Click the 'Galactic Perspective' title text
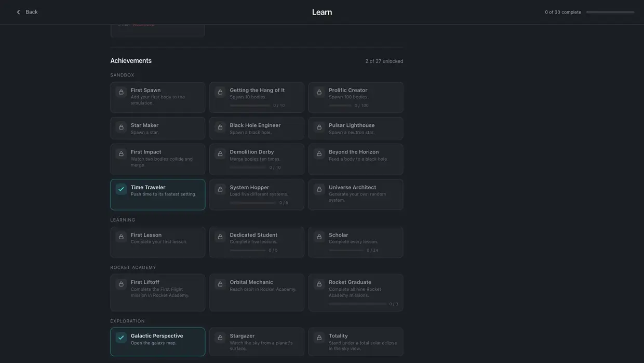 (157, 336)
